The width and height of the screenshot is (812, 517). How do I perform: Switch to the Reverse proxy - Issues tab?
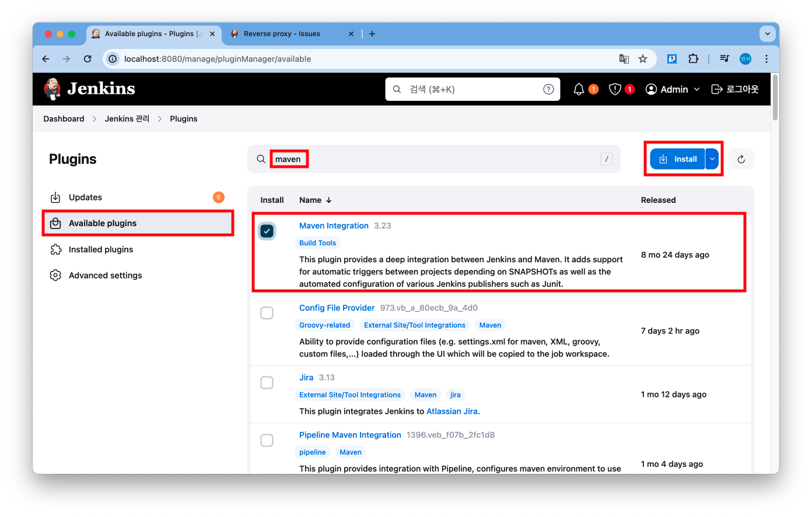(x=293, y=34)
